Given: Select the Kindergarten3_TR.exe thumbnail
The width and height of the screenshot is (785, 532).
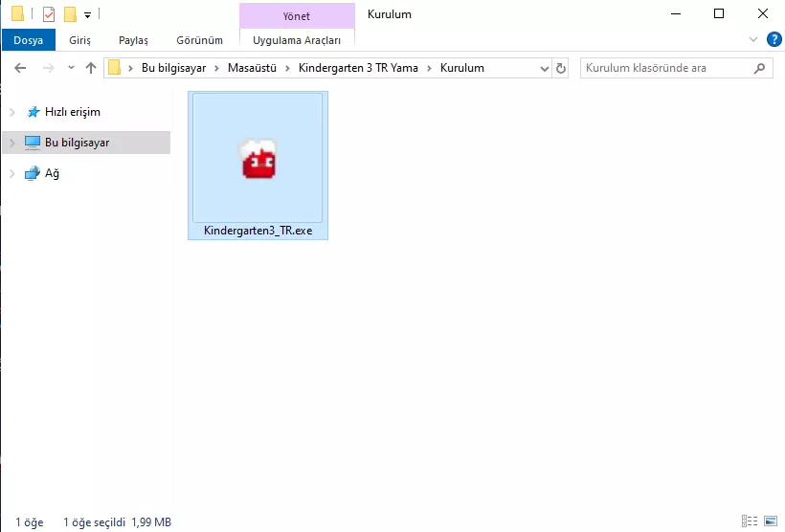Looking at the screenshot, I should 258,158.
